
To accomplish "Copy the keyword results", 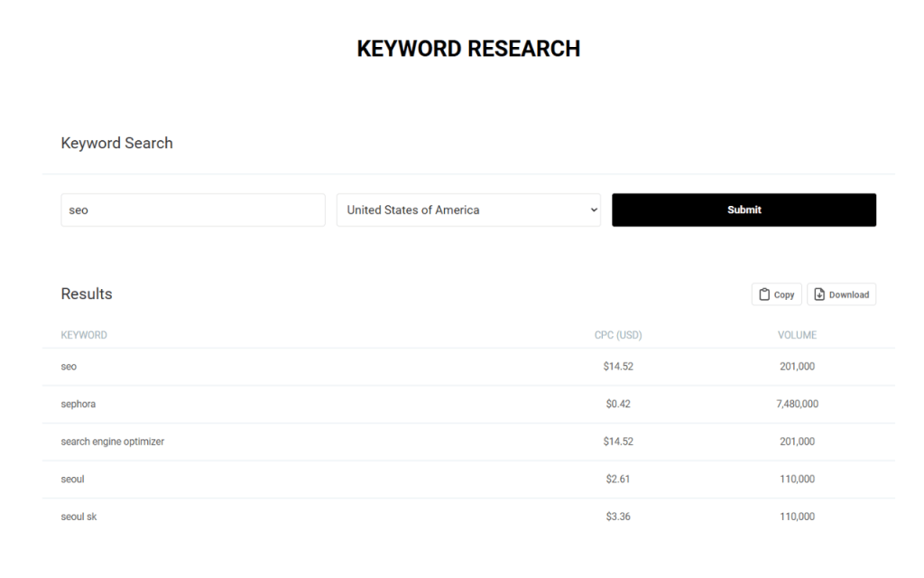I will click(776, 294).
